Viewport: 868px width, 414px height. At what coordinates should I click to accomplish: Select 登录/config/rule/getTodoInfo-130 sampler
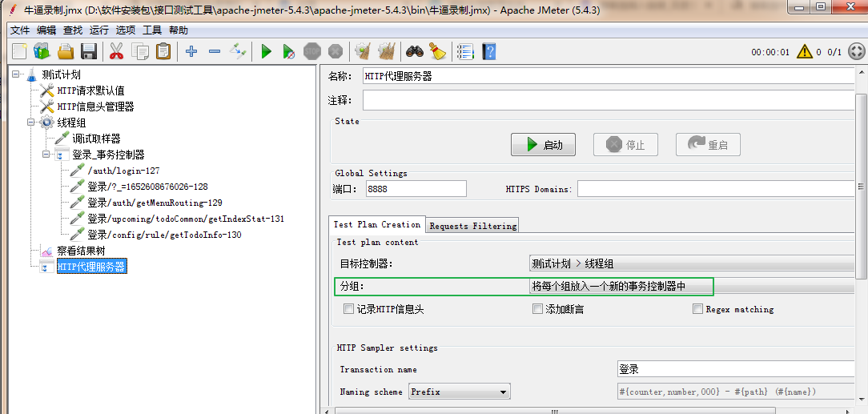coord(164,235)
